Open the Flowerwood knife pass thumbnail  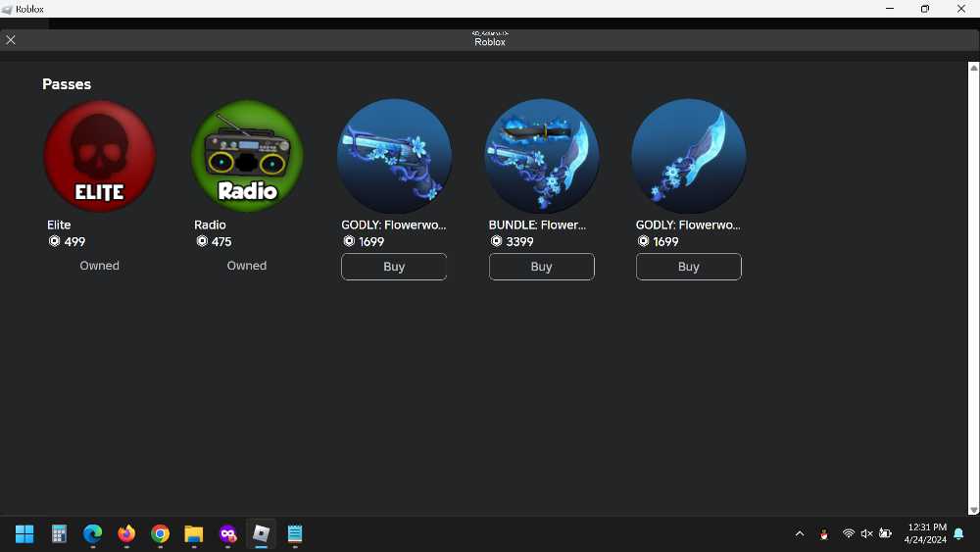[x=689, y=156]
